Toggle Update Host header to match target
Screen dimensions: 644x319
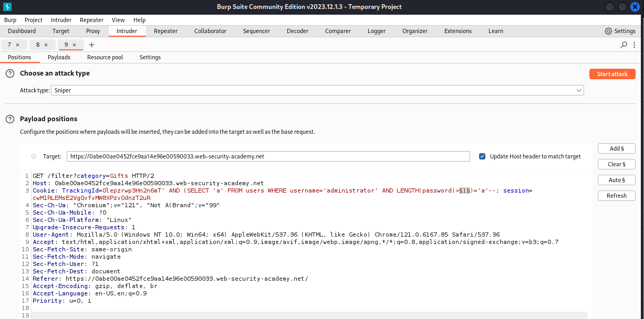coord(482,156)
